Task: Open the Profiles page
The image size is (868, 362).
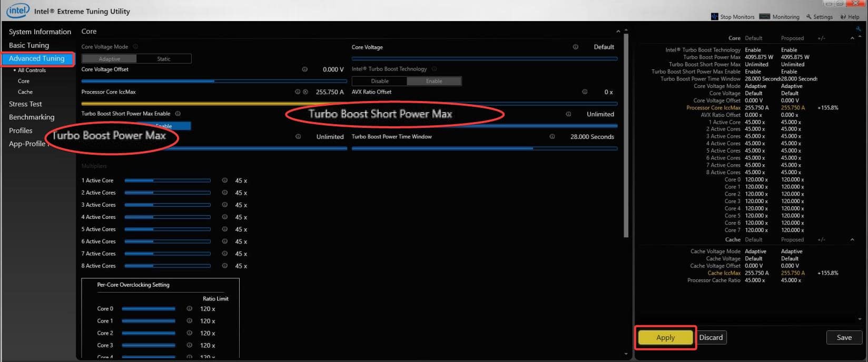Action: (21, 130)
